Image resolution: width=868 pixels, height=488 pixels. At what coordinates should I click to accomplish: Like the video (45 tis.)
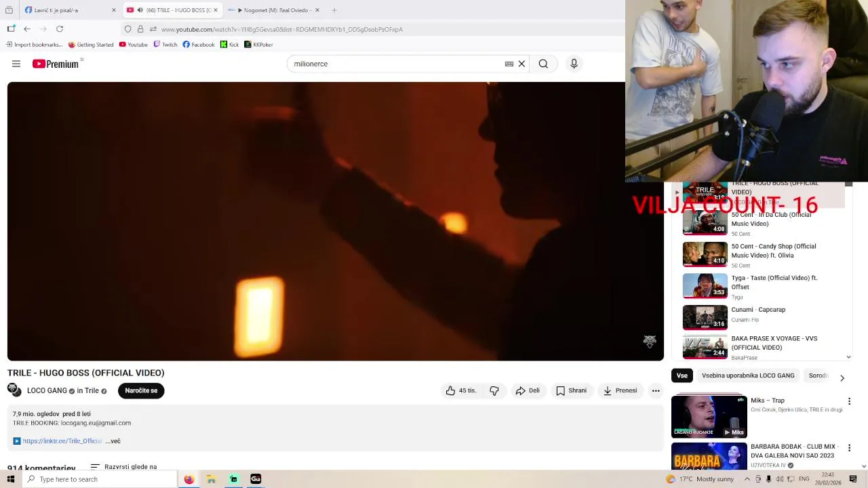point(461,390)
